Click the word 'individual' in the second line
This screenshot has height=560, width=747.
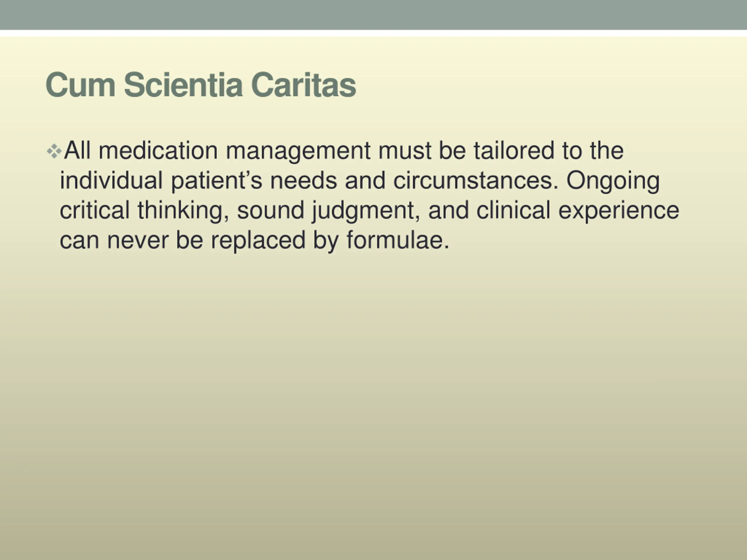coord(111,180)
